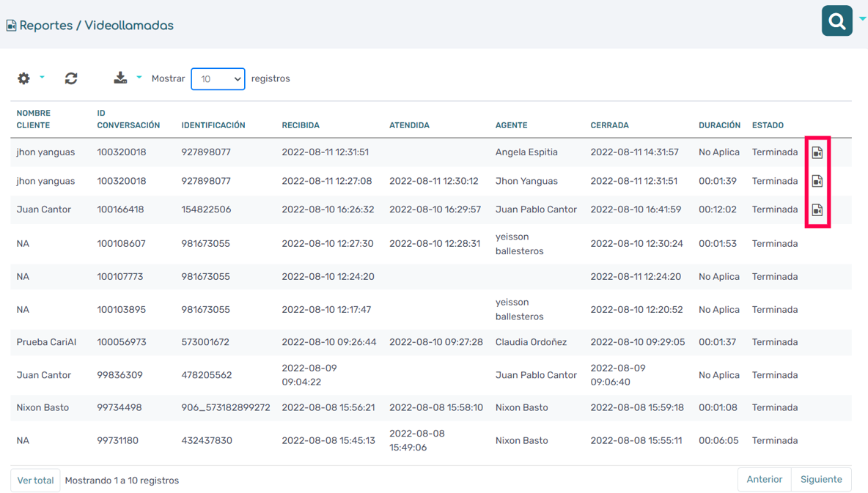Click the download report icon
This screenshot has height=493, width=868.
tap(120, 78)
